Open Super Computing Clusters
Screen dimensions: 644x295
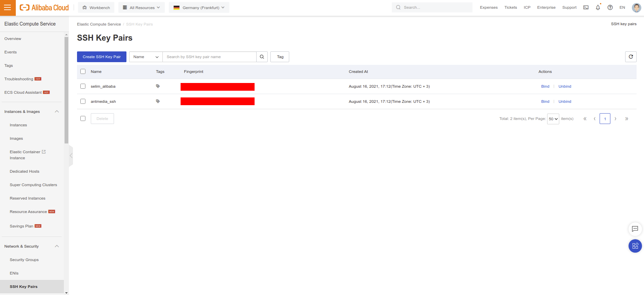pos(33,185)
